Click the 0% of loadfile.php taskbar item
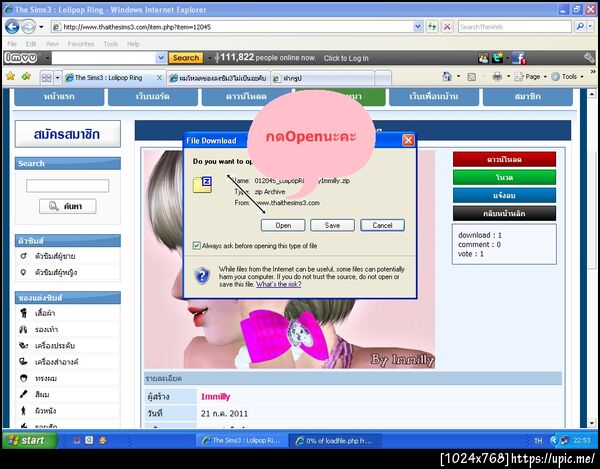 (335, 441)
